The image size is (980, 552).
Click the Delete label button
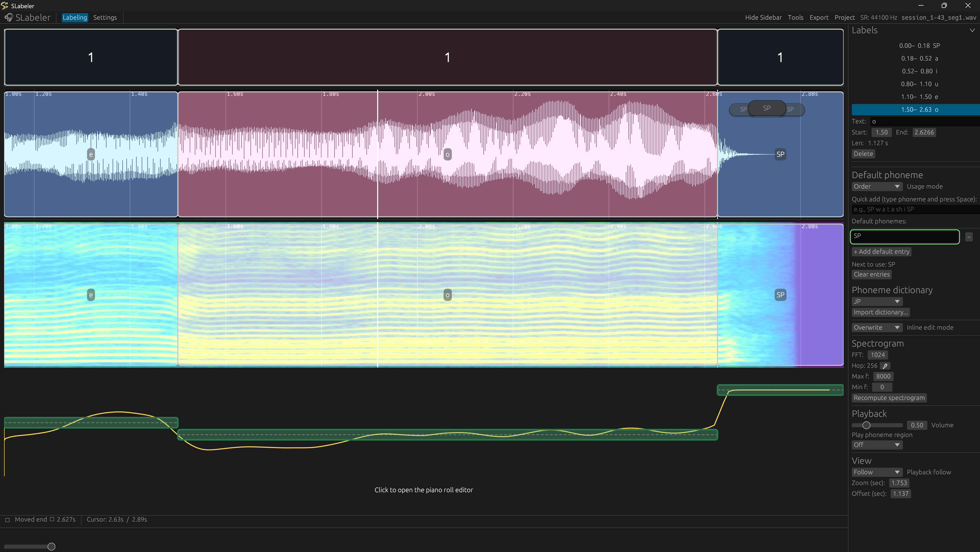click(x=863, y=154)
